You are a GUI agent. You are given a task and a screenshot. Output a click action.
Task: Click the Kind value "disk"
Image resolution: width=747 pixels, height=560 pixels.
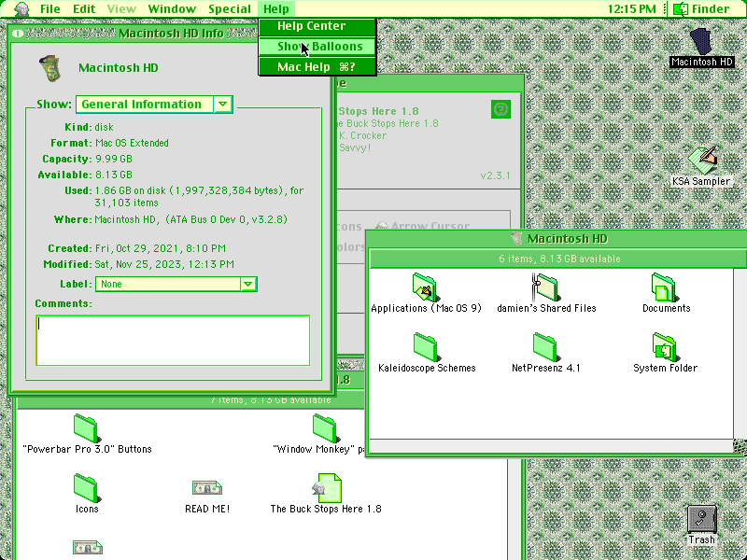[x=104, y=127]
